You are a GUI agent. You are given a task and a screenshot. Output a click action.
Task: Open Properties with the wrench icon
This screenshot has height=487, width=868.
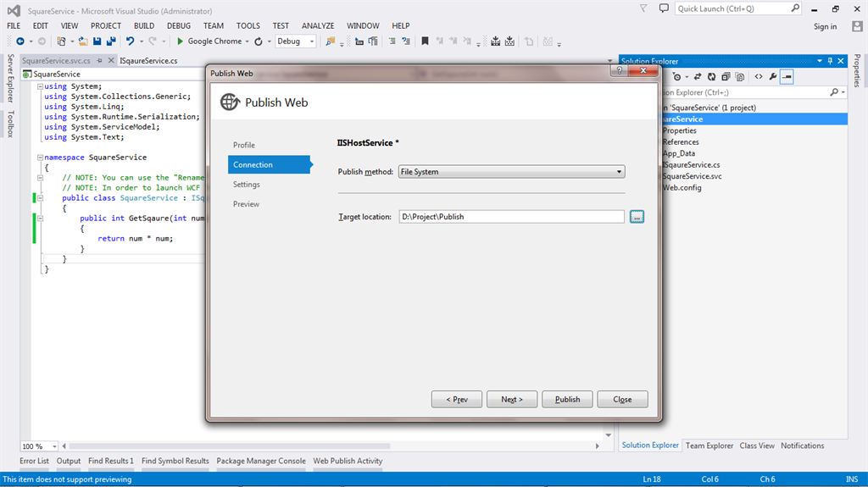coord(773,77)
